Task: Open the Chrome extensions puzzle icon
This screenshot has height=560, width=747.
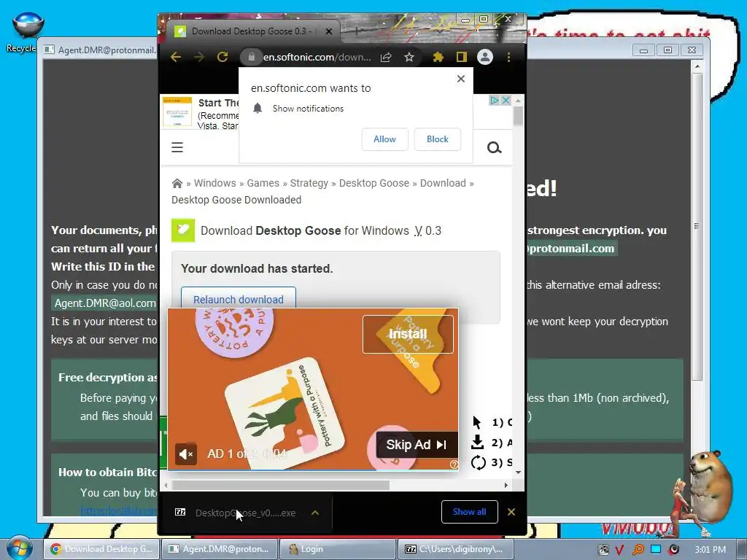Action: tap(438, 57)
